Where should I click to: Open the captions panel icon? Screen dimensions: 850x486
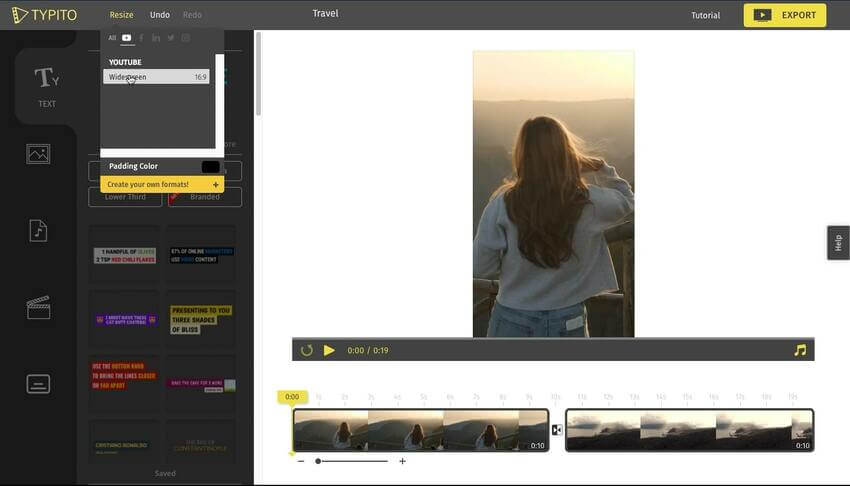coord(38,384)
